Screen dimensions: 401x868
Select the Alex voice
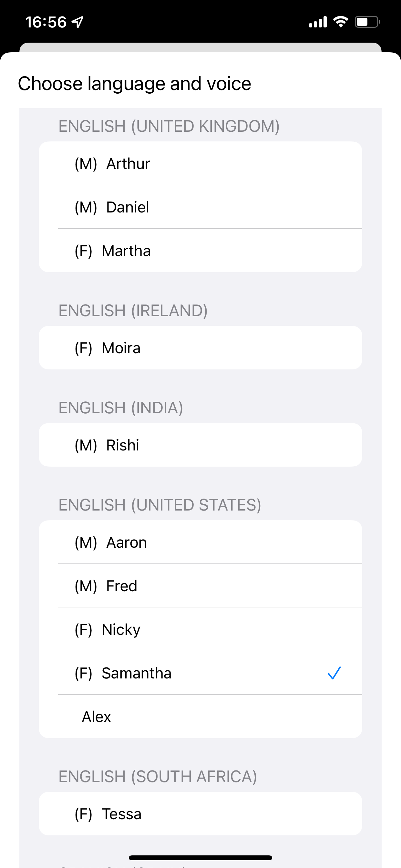[200, 716]
